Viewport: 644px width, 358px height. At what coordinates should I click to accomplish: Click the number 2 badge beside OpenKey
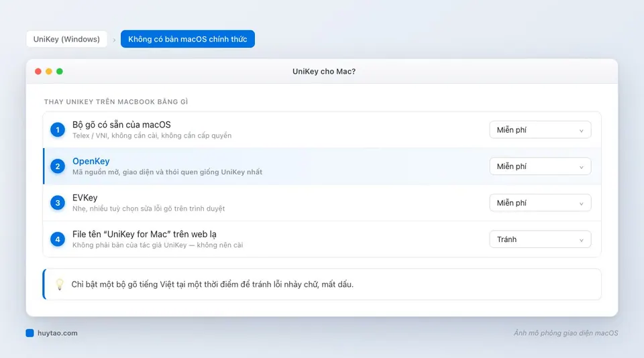click(58, 166)
